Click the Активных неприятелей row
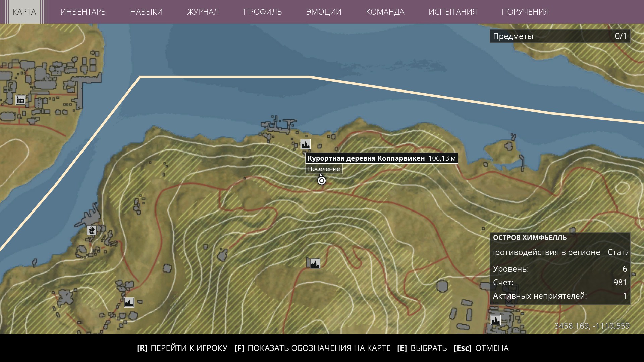644x362 pixels. pyautogui.click(x=560, y=296)
